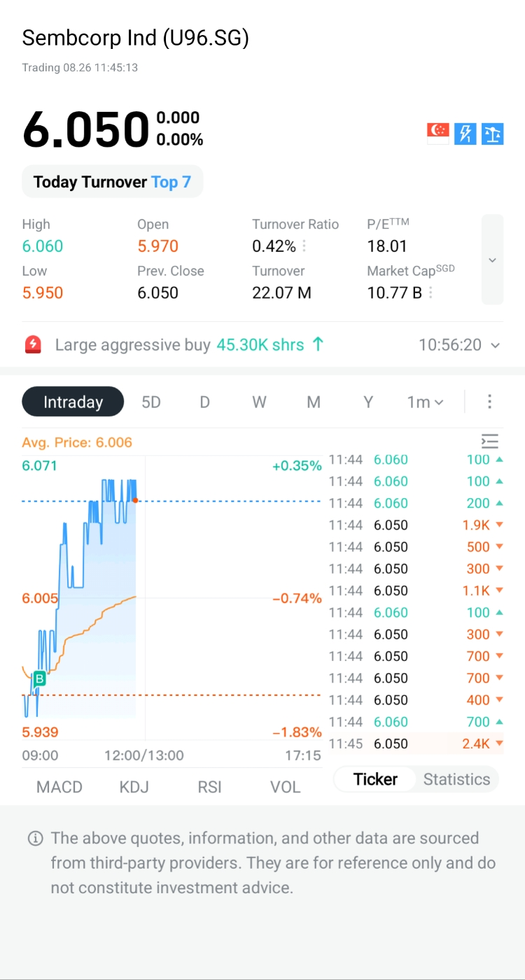Select the Intraday chart tab
Image resolution: width=525 pixels, height=980 pixels.
73,402
